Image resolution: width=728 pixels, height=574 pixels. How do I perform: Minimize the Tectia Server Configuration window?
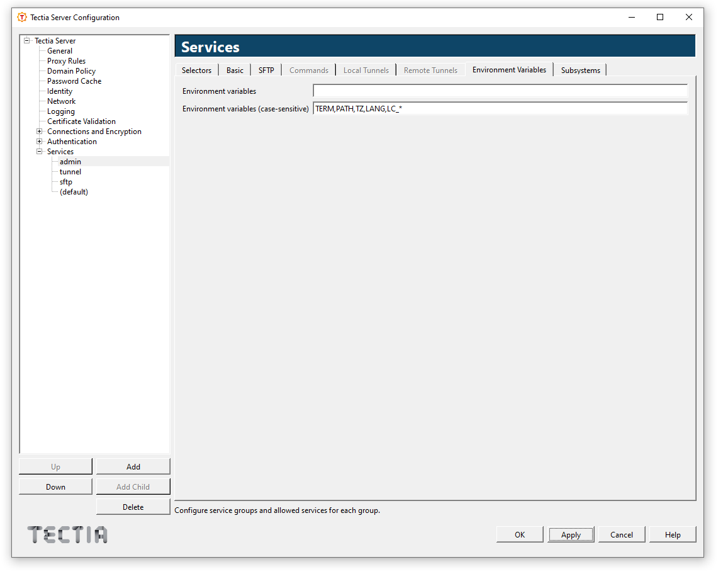pos(632,17)
